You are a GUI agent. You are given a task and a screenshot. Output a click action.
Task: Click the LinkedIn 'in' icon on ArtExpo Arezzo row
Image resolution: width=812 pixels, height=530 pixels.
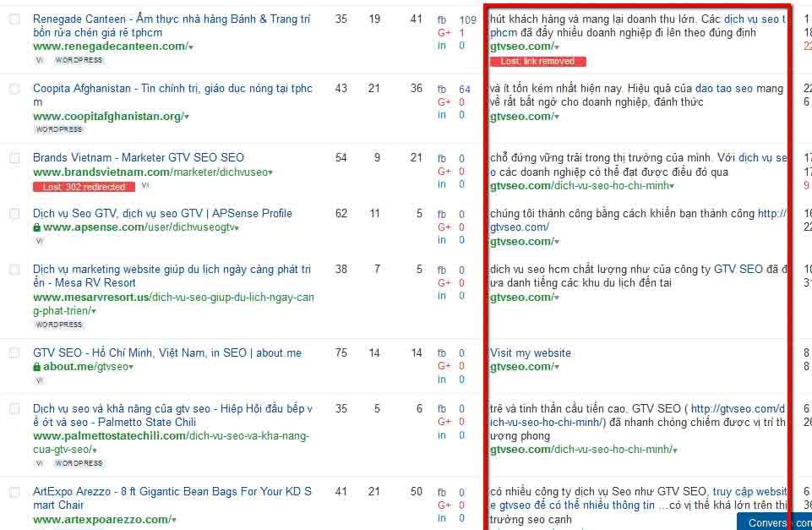441,516
